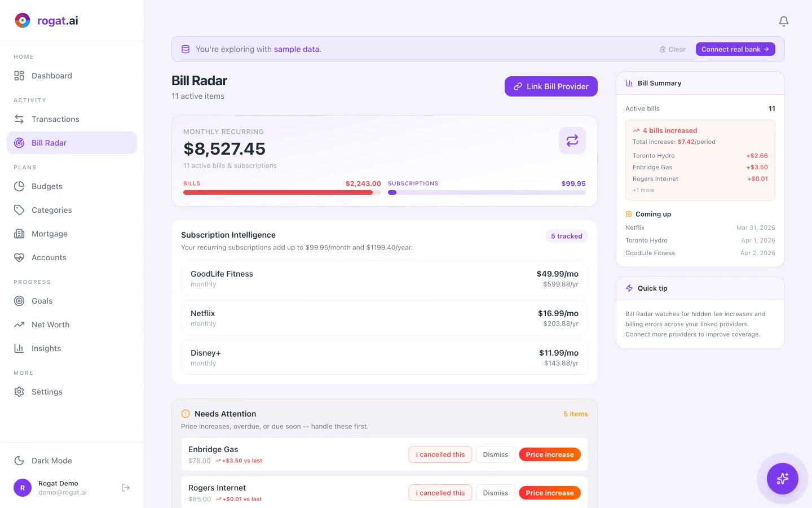Select the Netflix subscription row
812x508 pixels.
click(x=384, y=318)
